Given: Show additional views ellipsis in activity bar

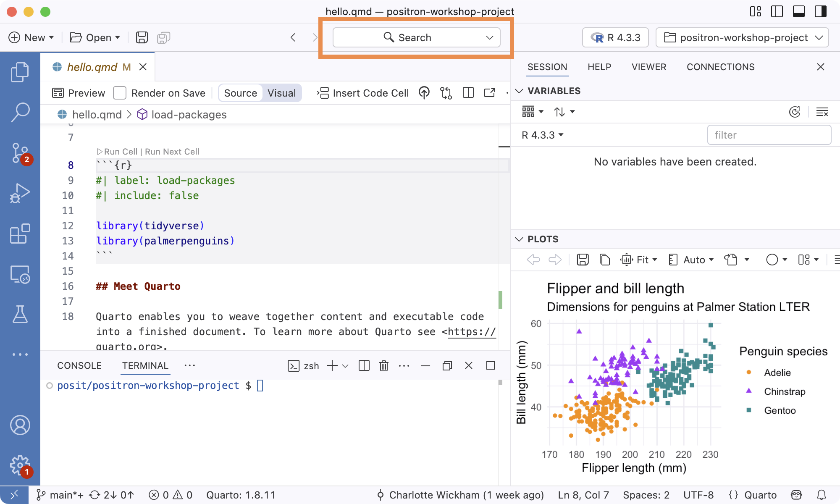Looking at the screenshot, I should [x=20, y=354].
